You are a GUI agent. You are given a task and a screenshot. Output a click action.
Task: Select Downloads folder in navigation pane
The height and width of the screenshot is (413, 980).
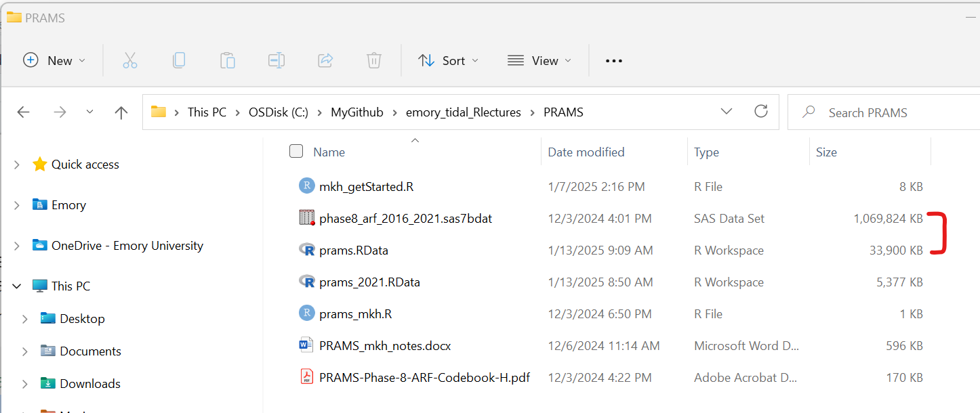(x=89, y=384)
